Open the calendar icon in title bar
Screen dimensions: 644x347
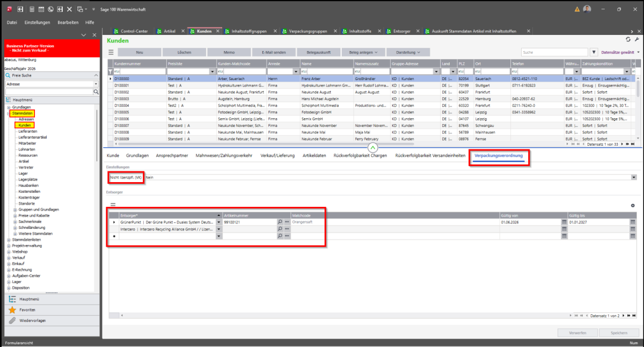tap(41, 9)
